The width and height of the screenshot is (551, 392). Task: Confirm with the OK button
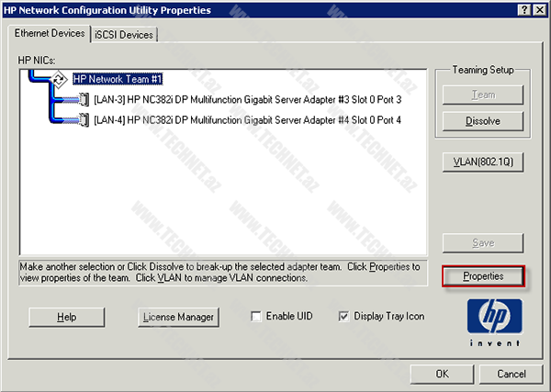pyautogui.click(x=442, y=374)
